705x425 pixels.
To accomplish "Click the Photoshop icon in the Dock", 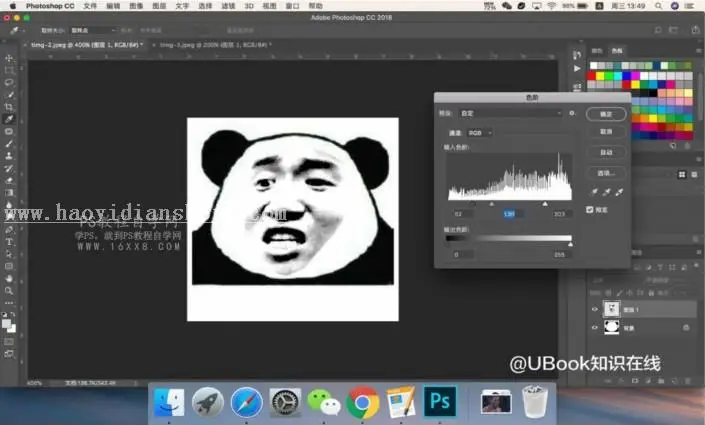I will (440, 402).
